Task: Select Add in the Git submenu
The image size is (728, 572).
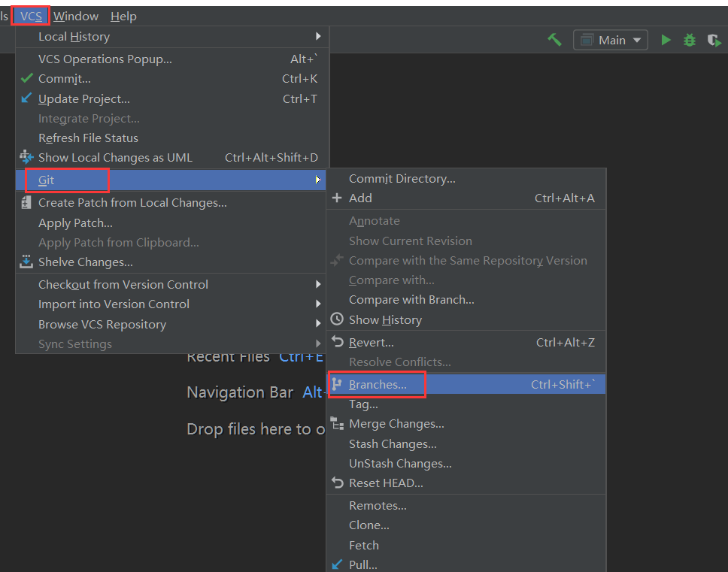Action: pyautogui.click(x=466, y=198)
